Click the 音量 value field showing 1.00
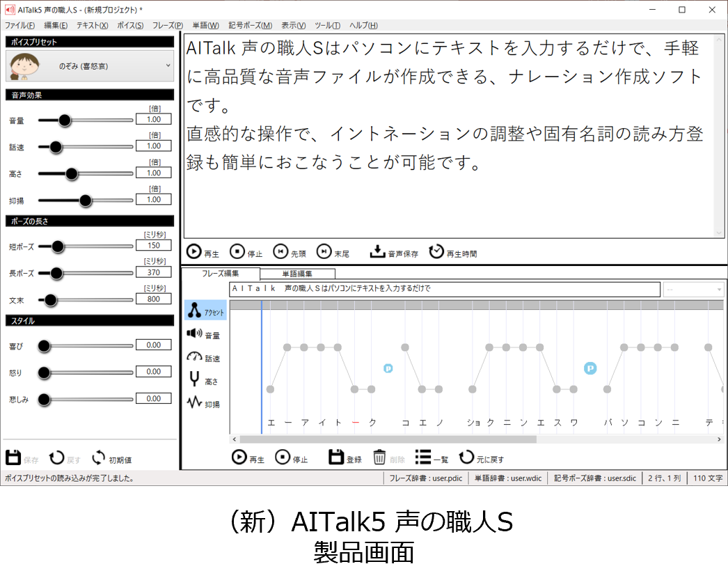 click(154, 119)
